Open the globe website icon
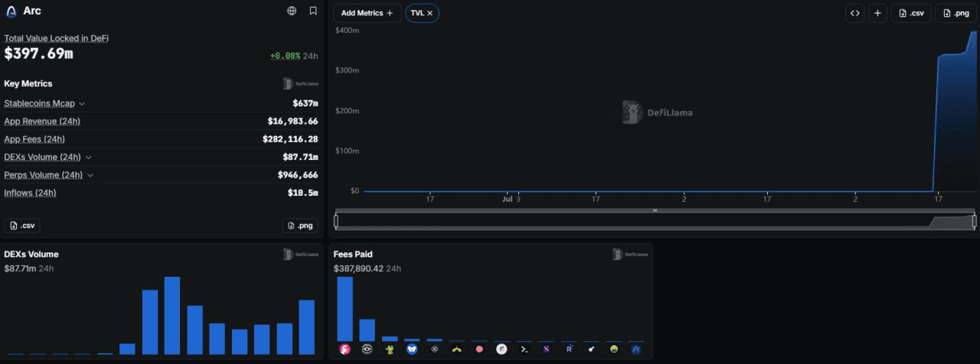980x364 pixels. coord(292,11)
